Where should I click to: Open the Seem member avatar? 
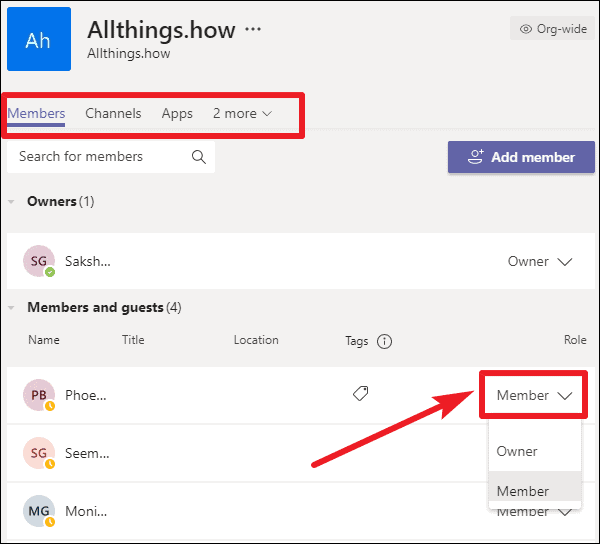39,453
